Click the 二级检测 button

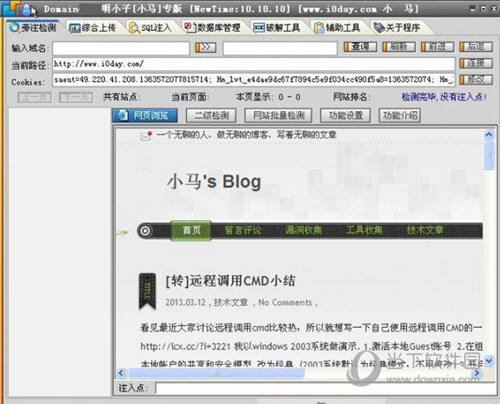tap(211, 116)
